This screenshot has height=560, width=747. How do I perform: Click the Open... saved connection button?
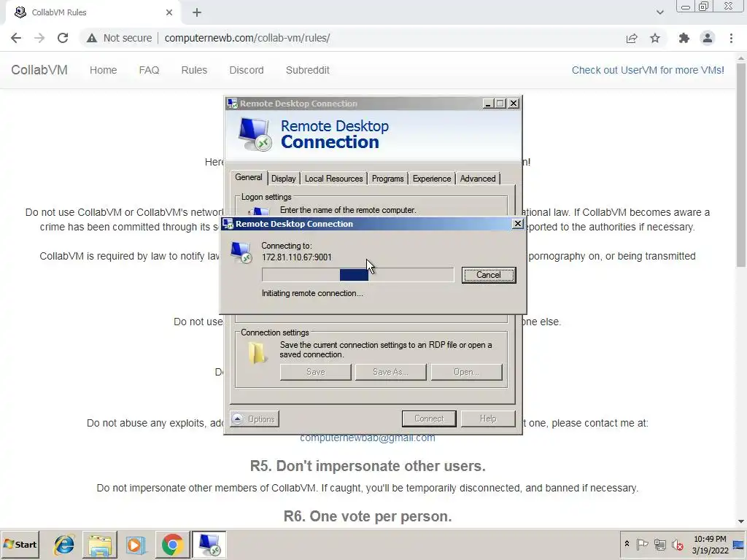466,372
